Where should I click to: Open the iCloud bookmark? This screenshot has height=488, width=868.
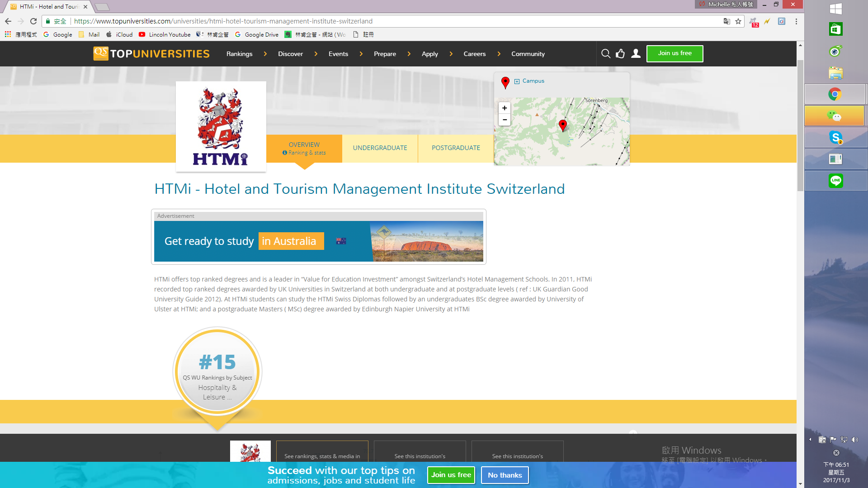pos(119,34)
